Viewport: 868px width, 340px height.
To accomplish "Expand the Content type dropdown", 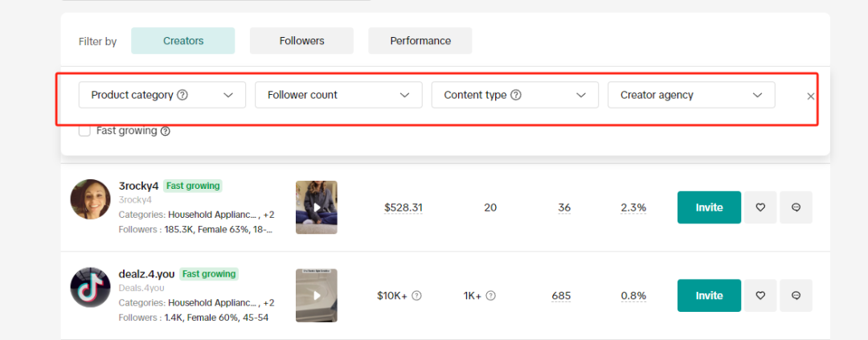I will 515,95.
